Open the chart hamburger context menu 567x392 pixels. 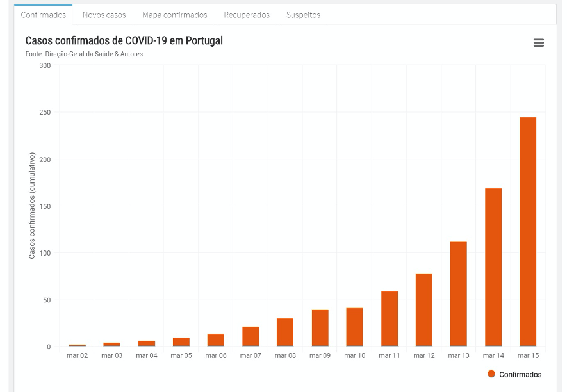(x=538, y=43)
